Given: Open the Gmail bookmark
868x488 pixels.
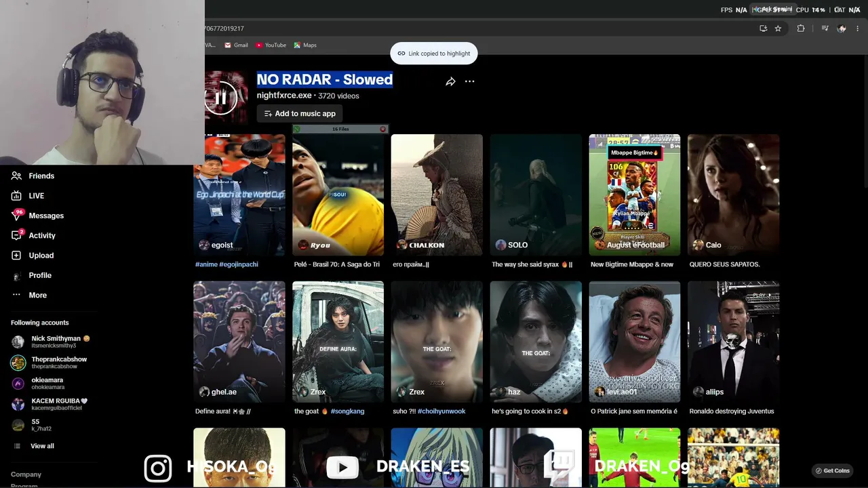Looking at the screenshot, I should click(x=235, y=45).
